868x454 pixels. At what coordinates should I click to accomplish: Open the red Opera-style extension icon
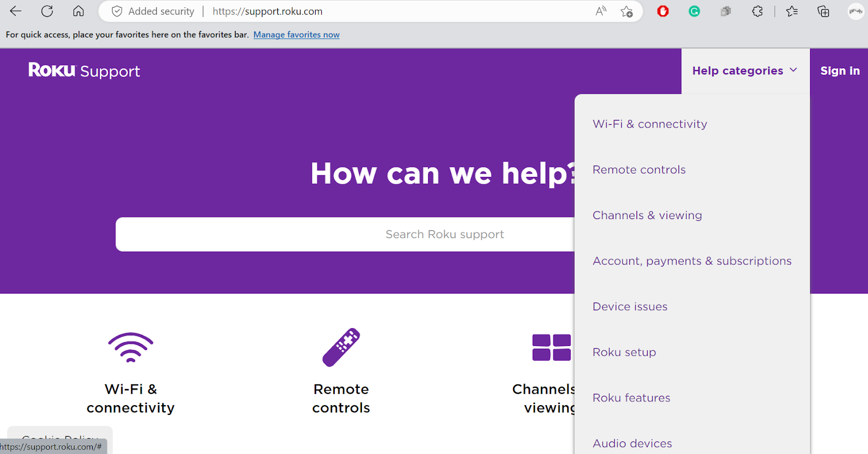coord(663,11)
